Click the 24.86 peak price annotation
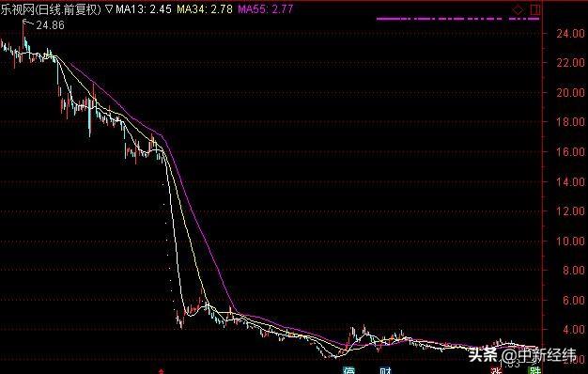The height and width of the screenshot is (374, 588). [50, 25]
